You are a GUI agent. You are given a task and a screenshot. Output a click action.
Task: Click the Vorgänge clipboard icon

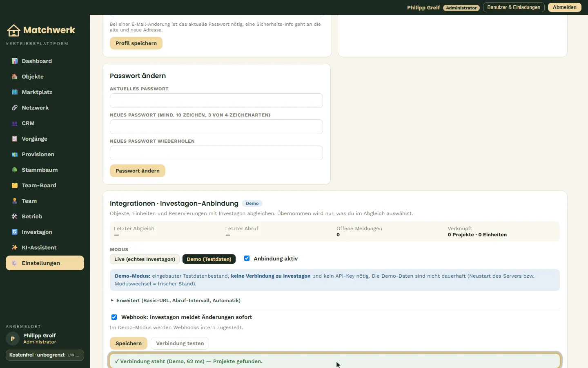point(15,139)
